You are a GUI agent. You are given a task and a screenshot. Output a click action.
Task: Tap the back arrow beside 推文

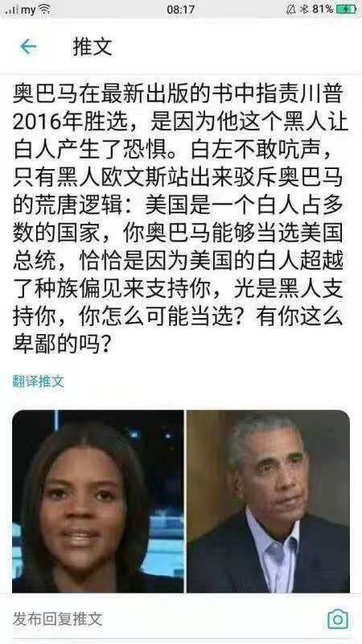(28, 47)
